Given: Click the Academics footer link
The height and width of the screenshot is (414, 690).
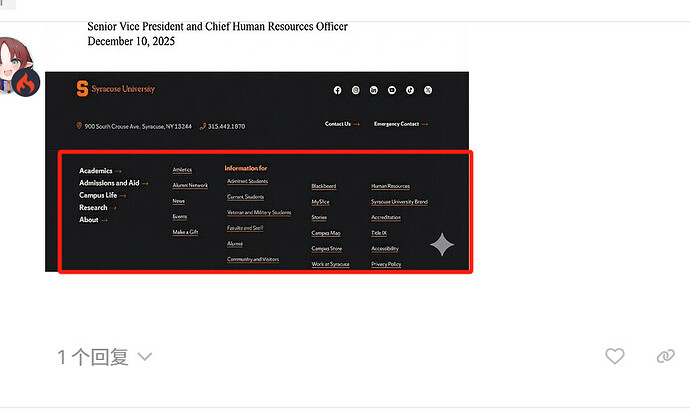Looking at the screenshot, I should click(100, 171).
